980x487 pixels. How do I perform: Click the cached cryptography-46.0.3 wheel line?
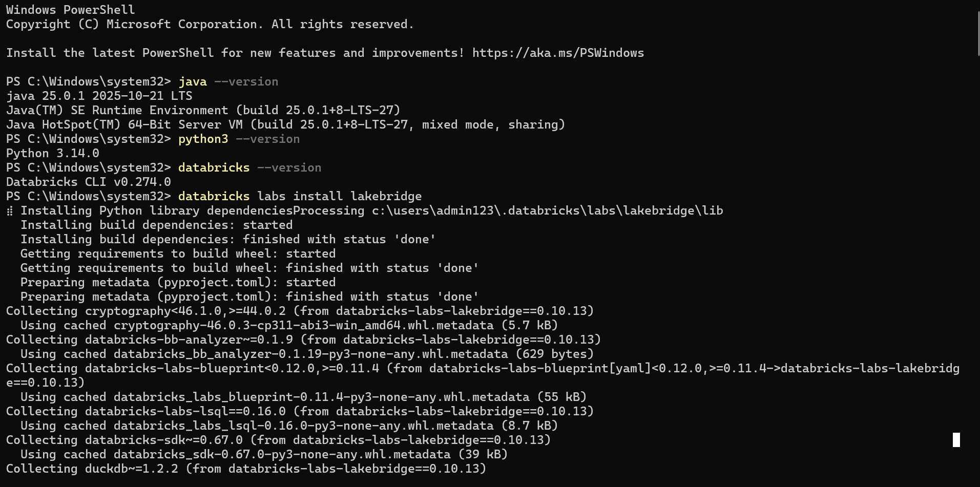pyautogui.click(x=289, y=326)
